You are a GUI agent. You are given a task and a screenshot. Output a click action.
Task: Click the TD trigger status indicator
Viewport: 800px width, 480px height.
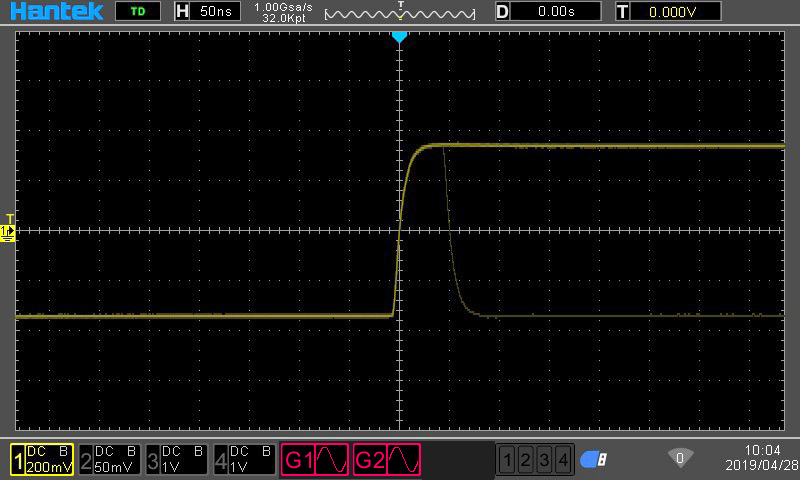tap(137, 12)
